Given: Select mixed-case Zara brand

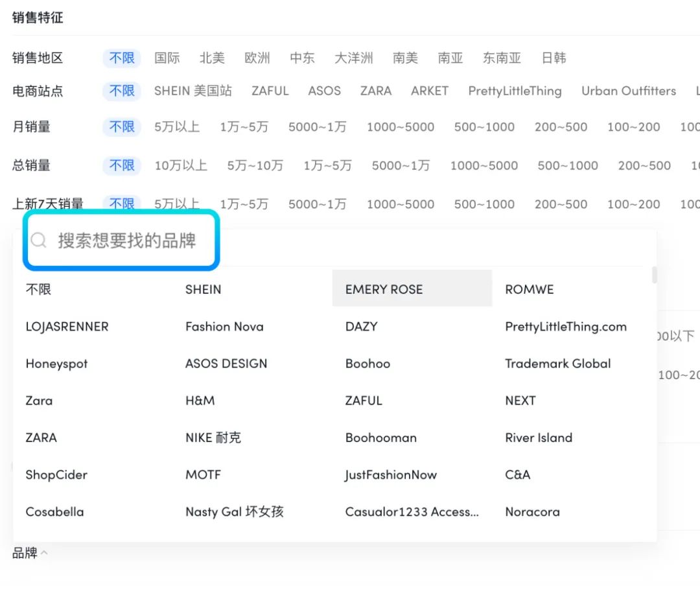Looking at the screenshot, I should [x=40, y=401].
